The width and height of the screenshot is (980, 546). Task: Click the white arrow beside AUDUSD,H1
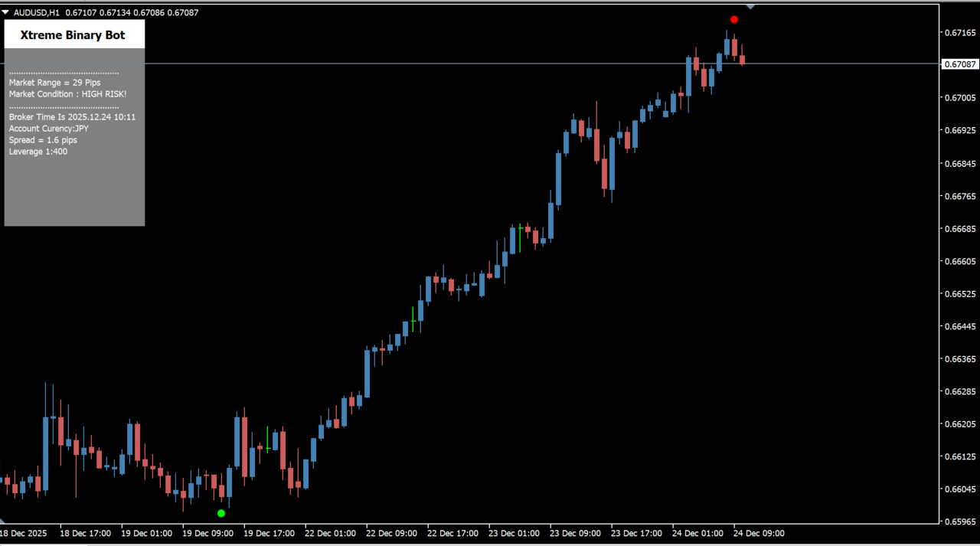click(6, 13)
